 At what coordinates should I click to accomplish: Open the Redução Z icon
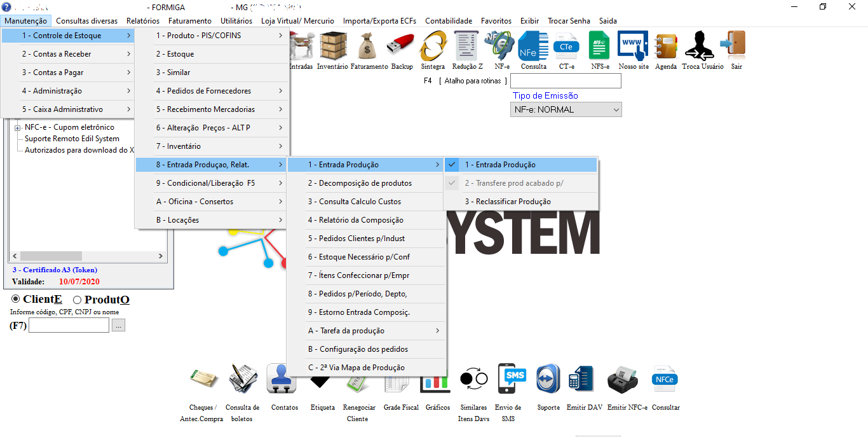[467, 46]
